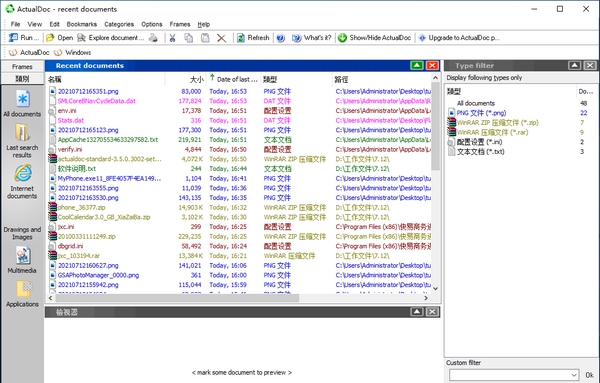Select file 软件说明.txt

pyautogui.click(x=77, y=169)
